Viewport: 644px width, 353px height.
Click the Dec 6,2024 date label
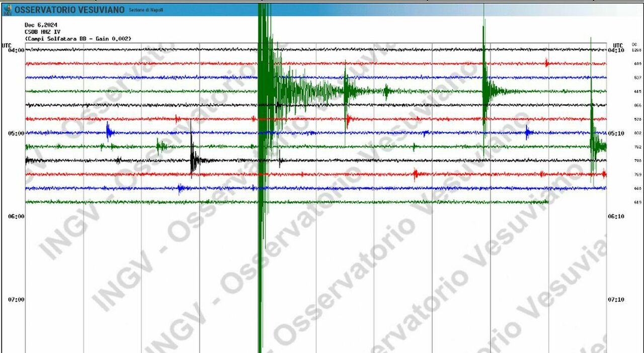pos(42,25)
